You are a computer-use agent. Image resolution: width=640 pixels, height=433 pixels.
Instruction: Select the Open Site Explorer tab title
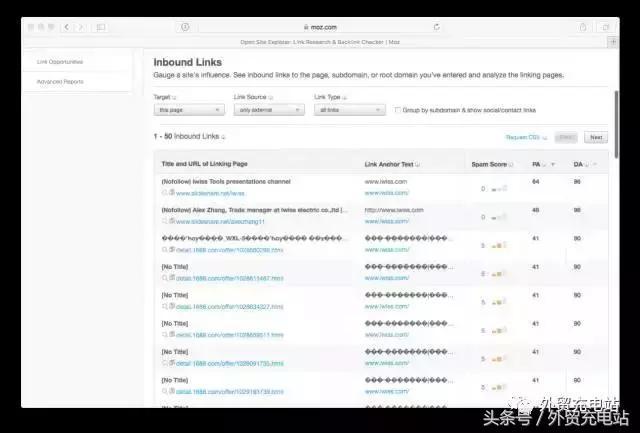pos(320,42)
